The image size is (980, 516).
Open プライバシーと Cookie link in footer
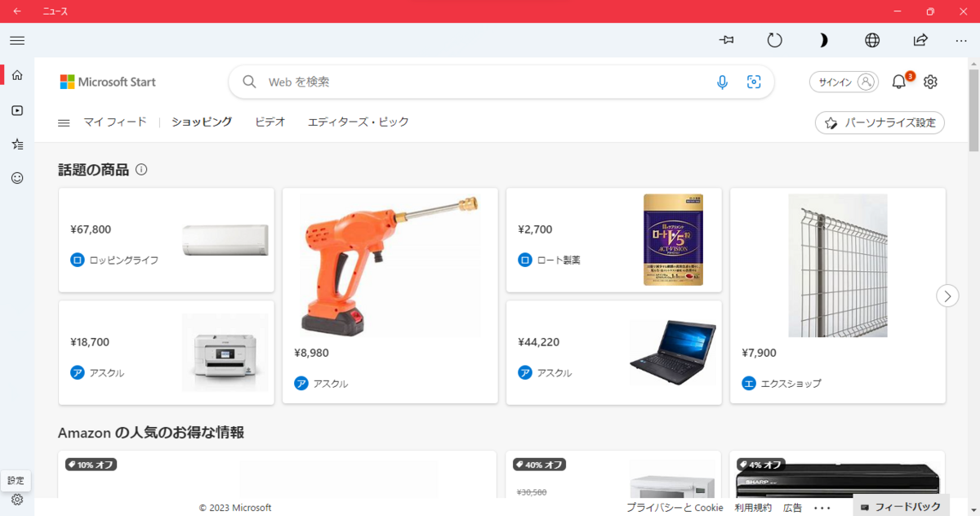tap(675, 507)
